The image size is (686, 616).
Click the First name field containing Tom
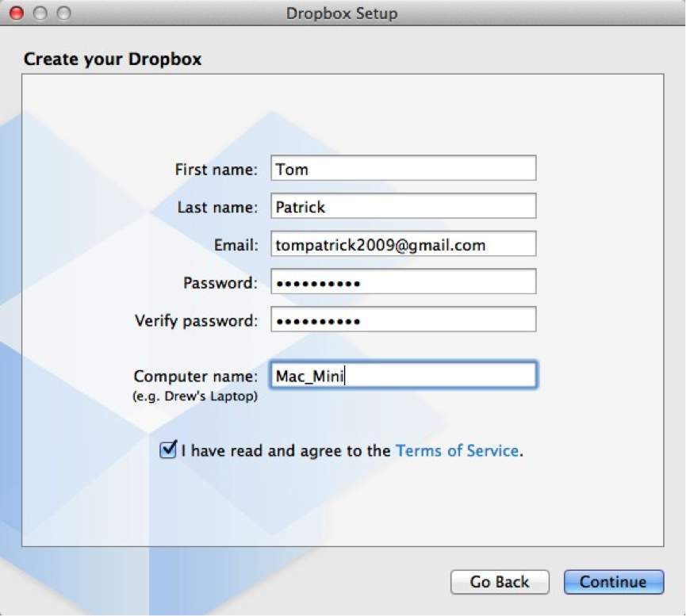pyautogui.click(x=404, y=168)
